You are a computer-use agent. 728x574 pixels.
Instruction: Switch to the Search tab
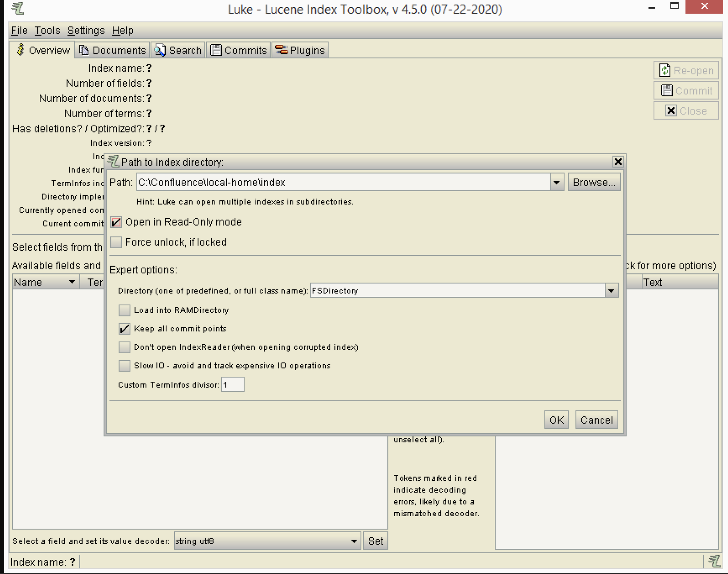(178, 50)
